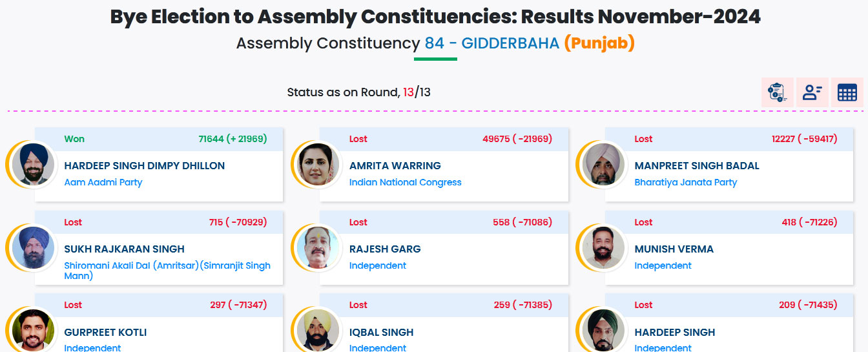
Task: Click Amrita Warring's candidate photo
Action: tap(318, 165)
